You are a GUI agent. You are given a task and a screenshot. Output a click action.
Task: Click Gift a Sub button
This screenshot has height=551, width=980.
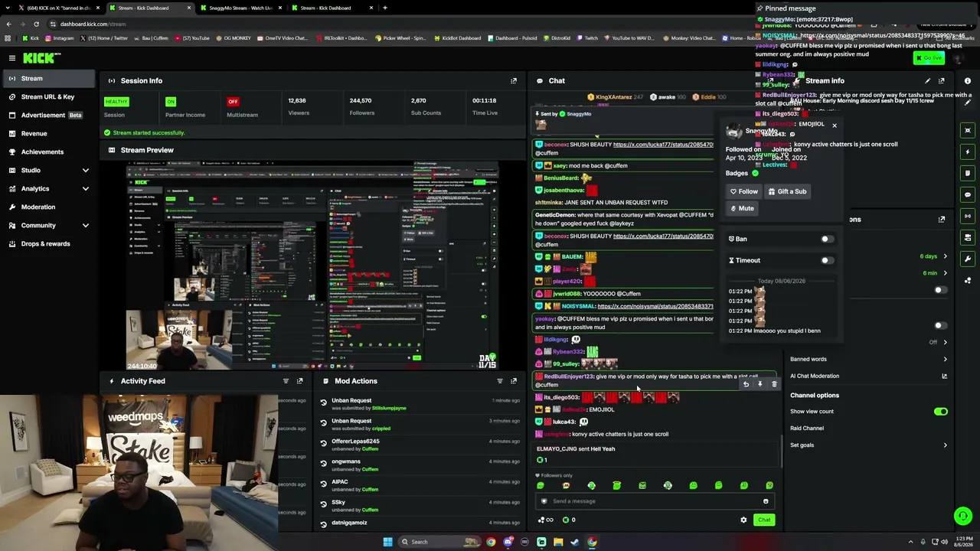coord(787,191)
